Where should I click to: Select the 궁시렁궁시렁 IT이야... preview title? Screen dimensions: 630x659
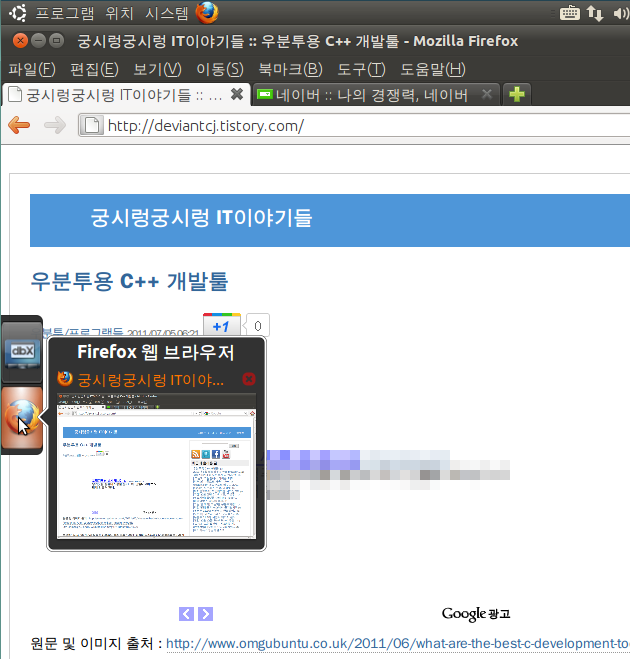click(x=150, y=380)
